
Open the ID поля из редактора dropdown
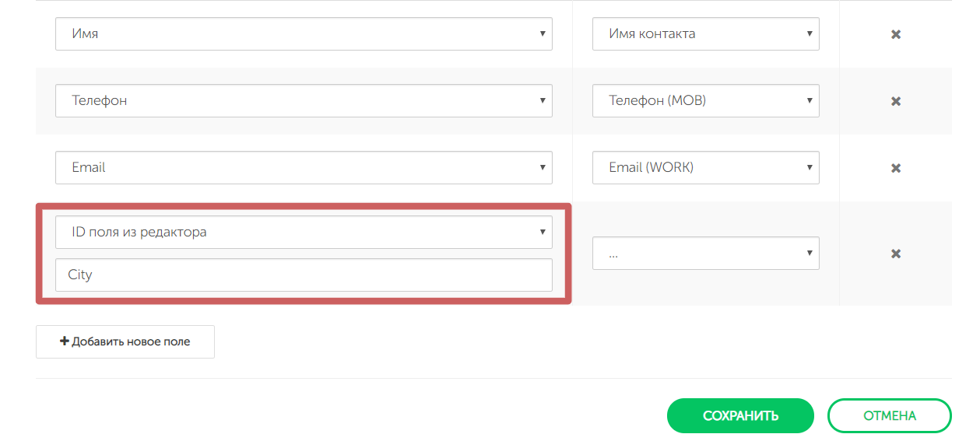click(x=304, y=232)
